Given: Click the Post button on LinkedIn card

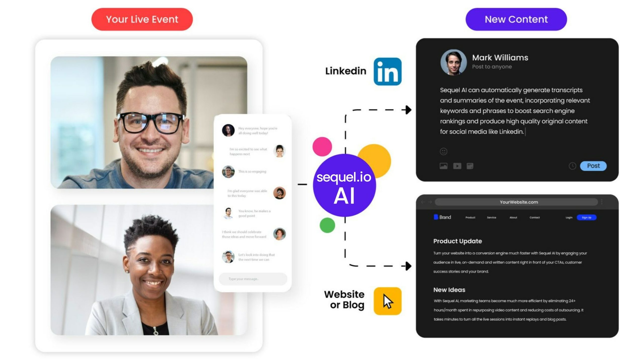Looking at the screenshot, I should pos(593,165).
